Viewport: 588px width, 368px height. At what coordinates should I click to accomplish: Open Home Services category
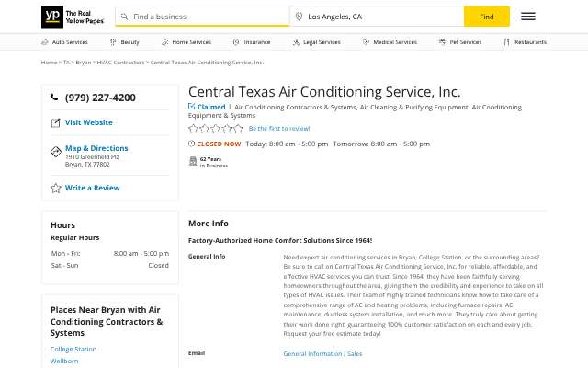coord(187,42)
